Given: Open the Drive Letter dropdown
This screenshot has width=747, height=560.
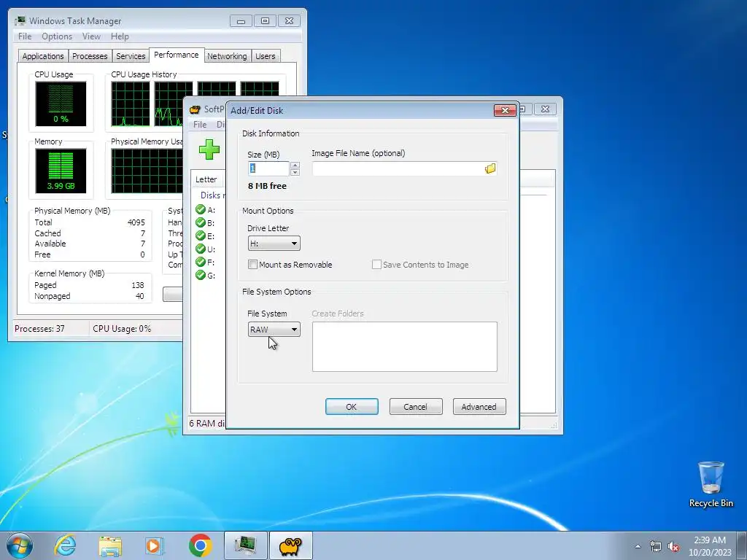Looking at the screenshot, I should [274, 244].
